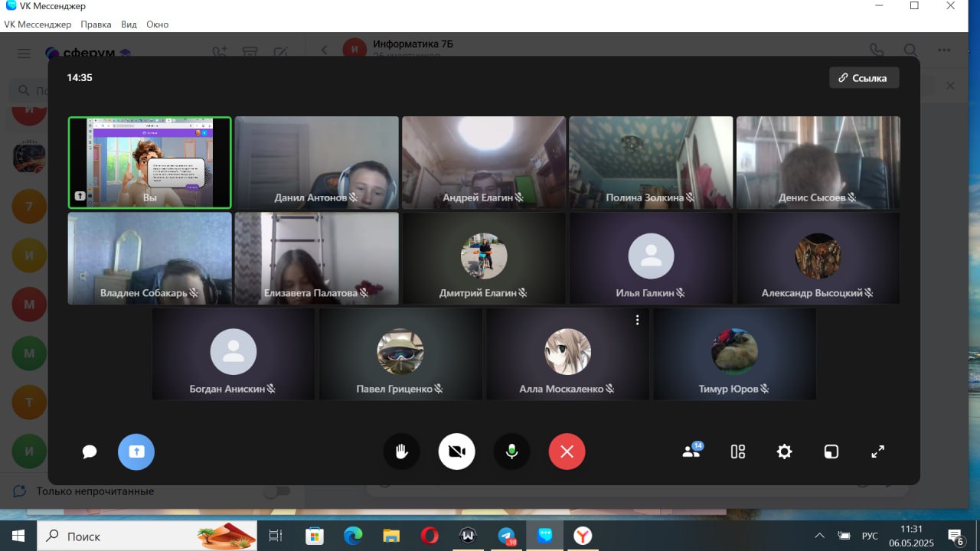Open call settings gear
Viewport: 980px width, 551px height.
click(784, 452)
